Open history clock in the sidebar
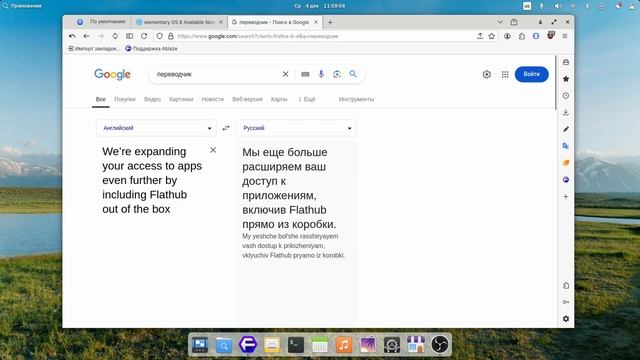 pos(566,96)
